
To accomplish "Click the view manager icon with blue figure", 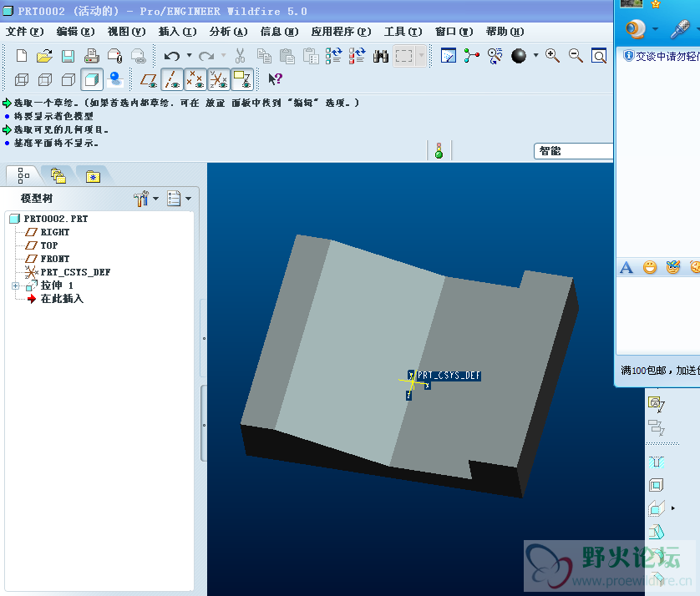I will point(115,79).
